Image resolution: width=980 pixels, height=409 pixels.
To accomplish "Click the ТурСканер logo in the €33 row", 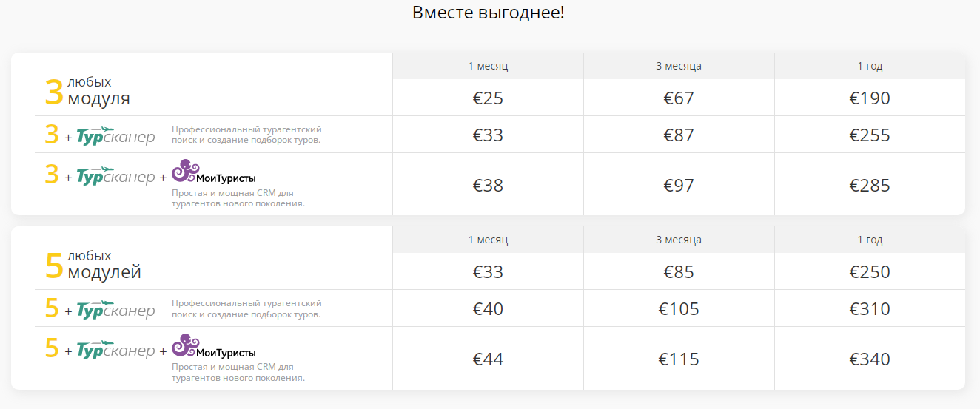I will click(115, 136).
